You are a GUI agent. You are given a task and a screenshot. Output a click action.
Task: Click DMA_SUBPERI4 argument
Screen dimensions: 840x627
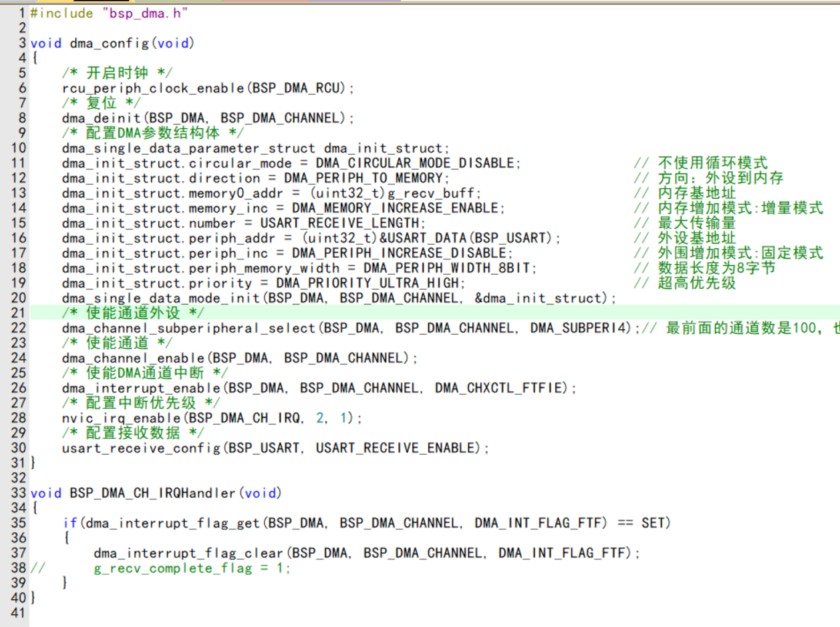coord(579,328)
